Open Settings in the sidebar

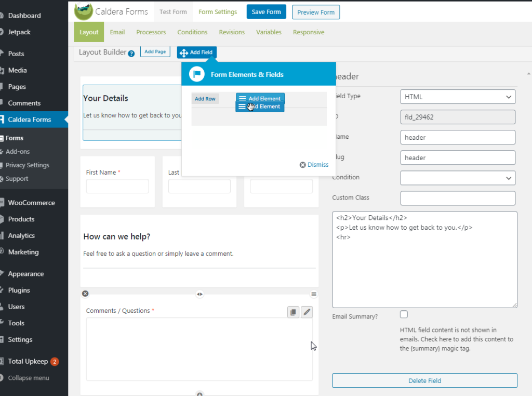tap(20, 339)
